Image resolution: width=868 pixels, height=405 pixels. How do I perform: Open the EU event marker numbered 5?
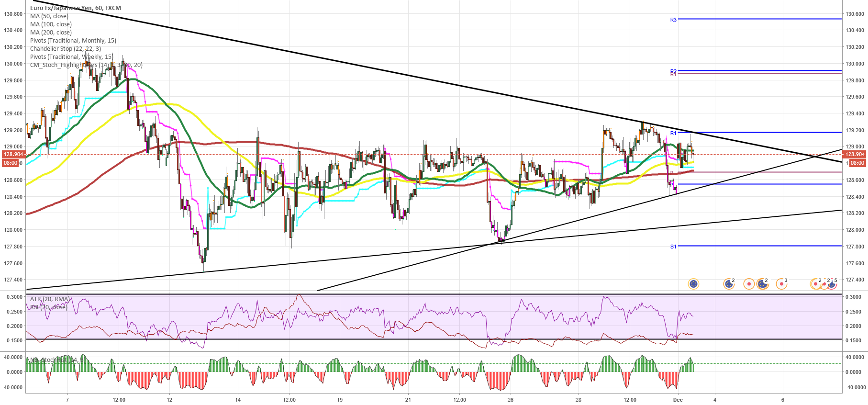832,284
